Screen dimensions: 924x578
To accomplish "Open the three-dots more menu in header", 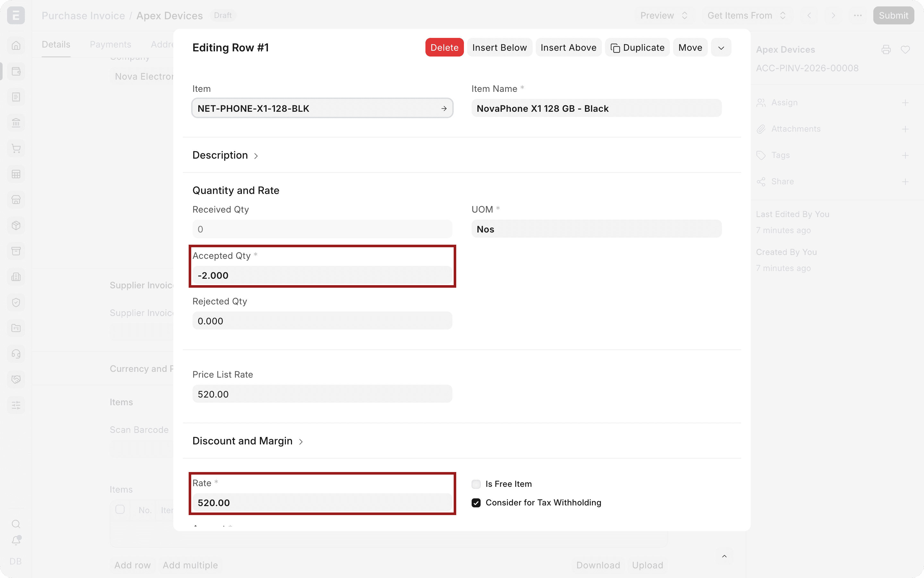I will (x=858, y=16).
